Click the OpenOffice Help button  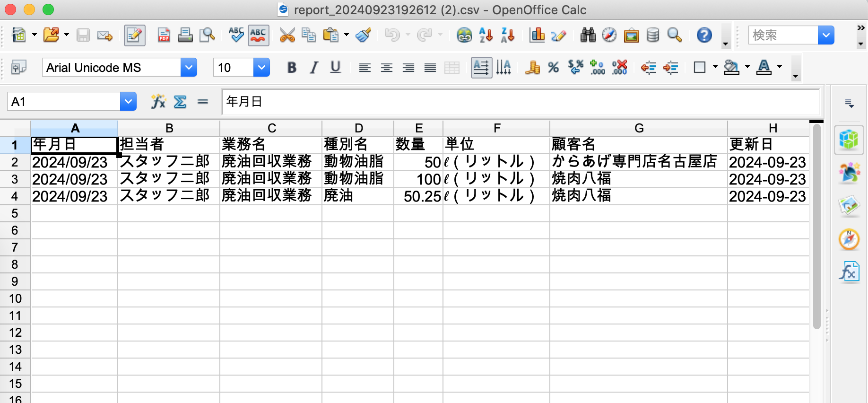[704, 35]
